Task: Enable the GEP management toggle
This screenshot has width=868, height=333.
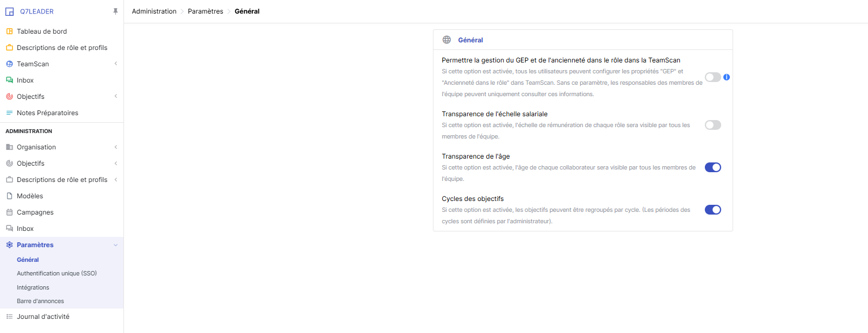Action: (712, 77)
